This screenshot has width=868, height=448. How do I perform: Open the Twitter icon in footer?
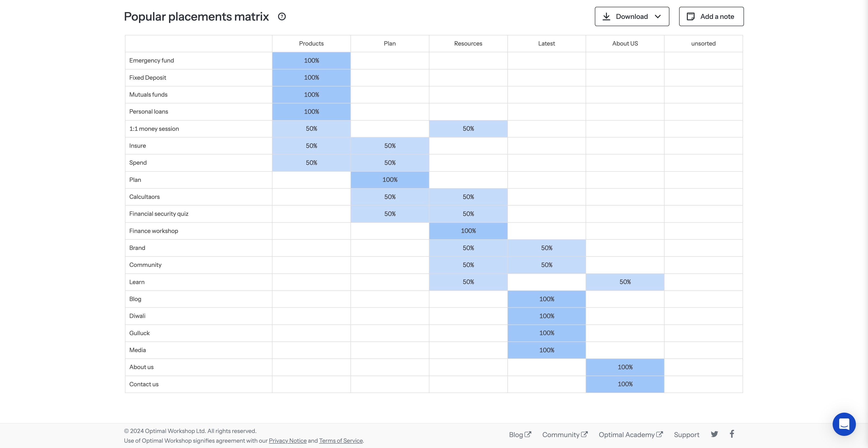point(714,434)
